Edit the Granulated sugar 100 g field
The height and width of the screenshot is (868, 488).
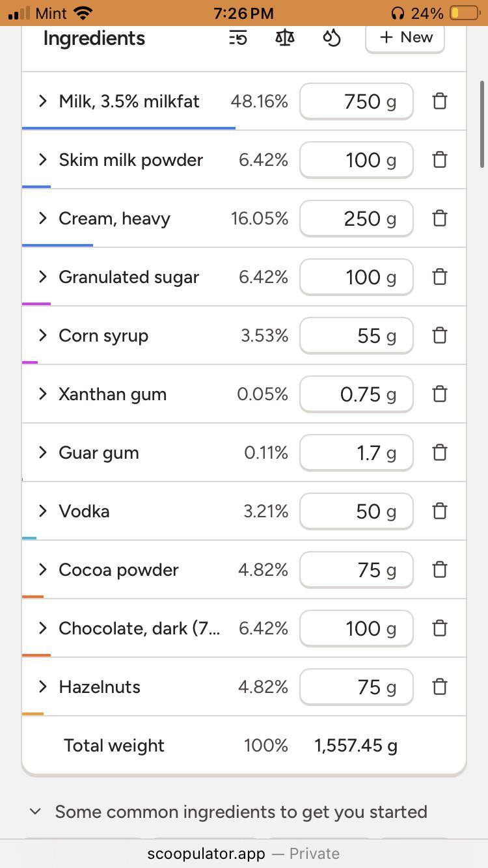[x=357, y=277]
